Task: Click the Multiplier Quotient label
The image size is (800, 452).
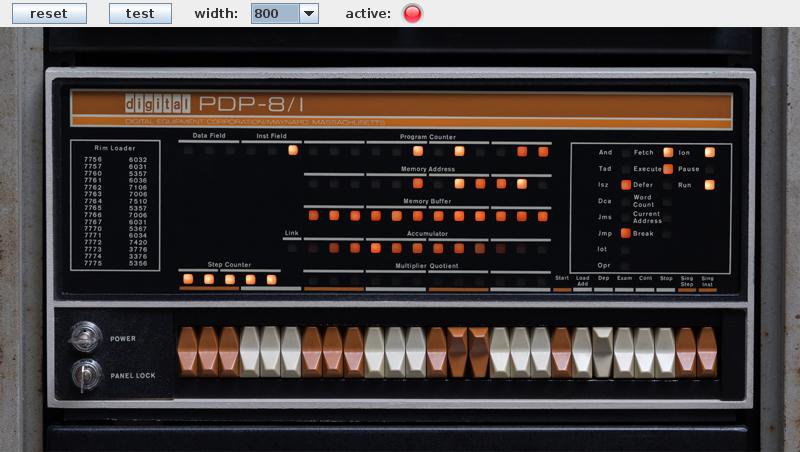Action: (427, 266)
